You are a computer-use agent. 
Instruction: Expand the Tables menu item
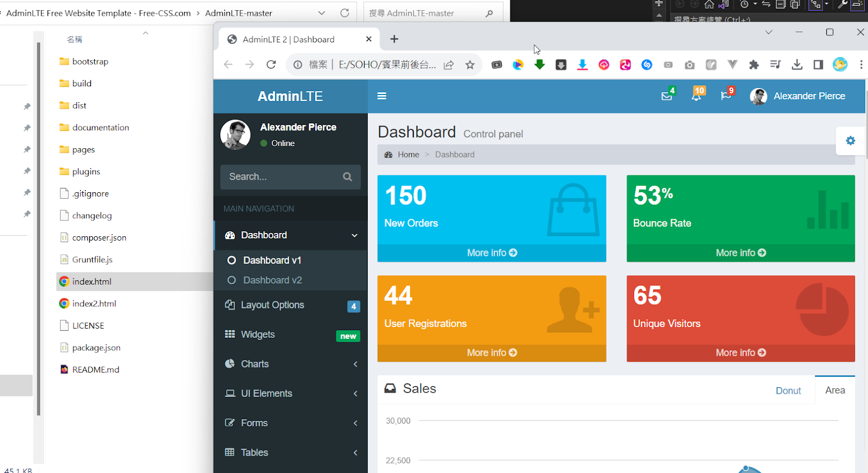(290, 452)
